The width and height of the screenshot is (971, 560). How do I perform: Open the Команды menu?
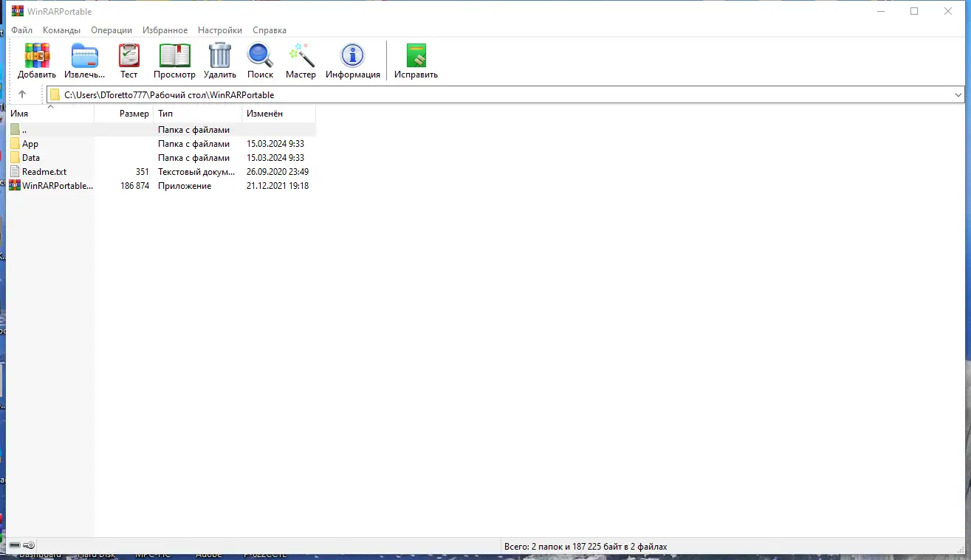pyautogui.click(x=61, y=30)
